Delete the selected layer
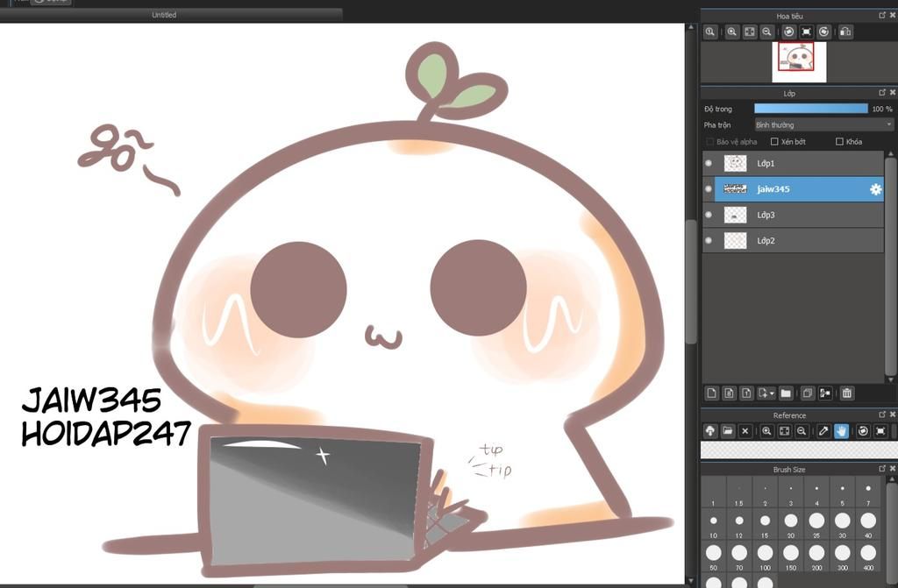Viewport: 898px width, 588px height. pyautogui.click(x=847, y=393)
